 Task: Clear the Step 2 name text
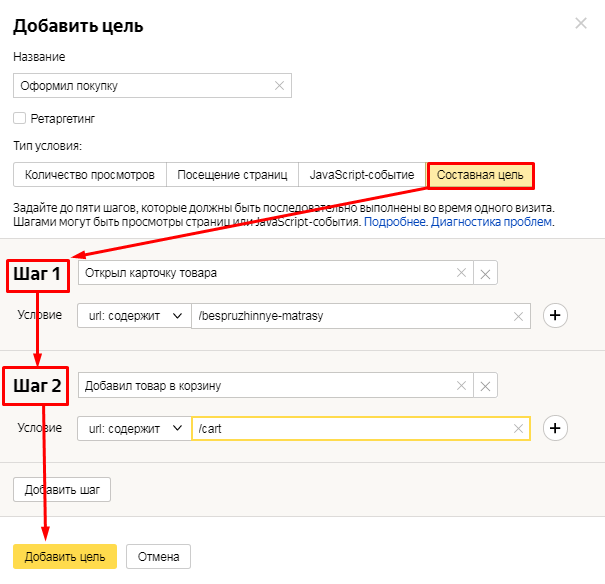[461, 386]
